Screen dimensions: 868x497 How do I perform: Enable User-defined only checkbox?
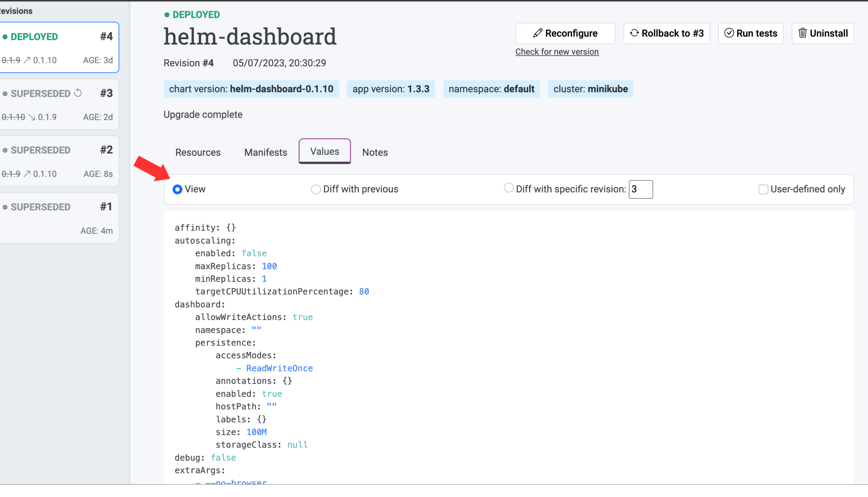point(763,189)
